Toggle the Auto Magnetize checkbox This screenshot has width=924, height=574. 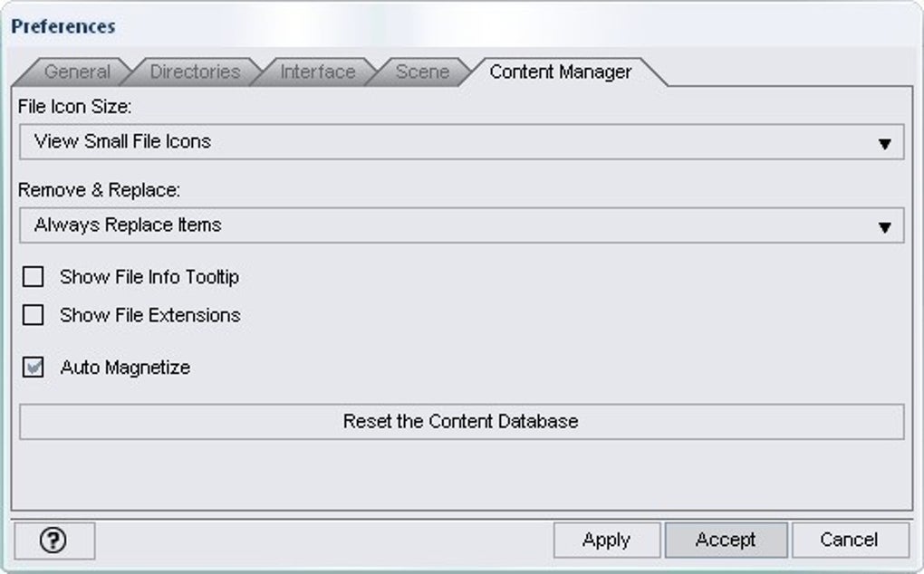coord(34,368)
